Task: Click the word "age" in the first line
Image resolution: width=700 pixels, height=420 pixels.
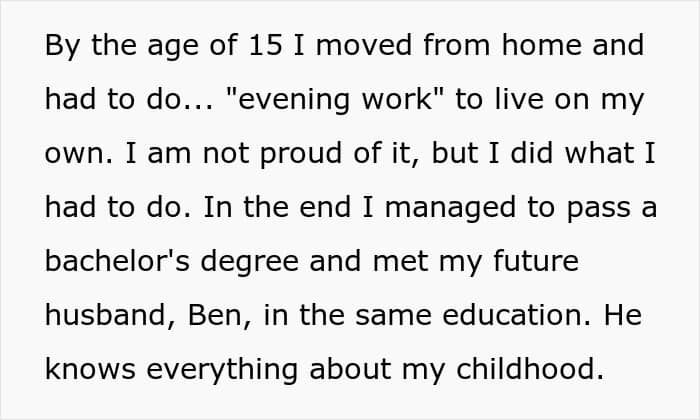Action: pos(173,47)
